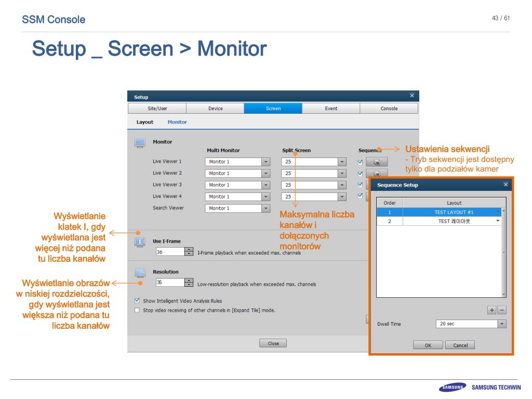Viewport: 532px width, 399px height.
Task: Disable Show Intelligent Video Analysis Rules
Action: [137, 301]
